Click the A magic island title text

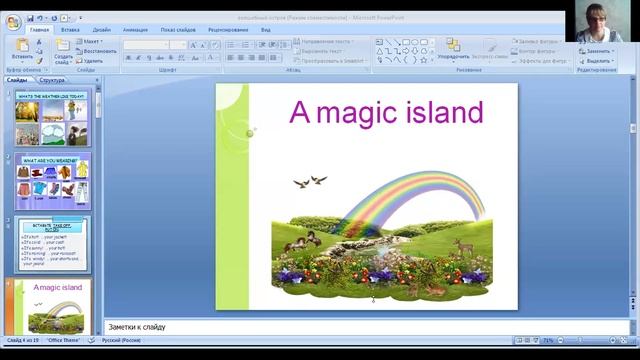point(386,112)
